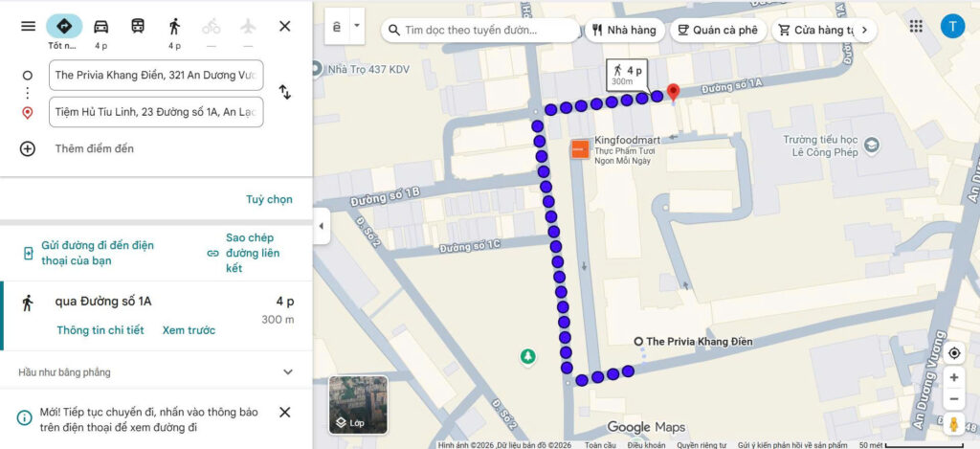Open Điều khoản terms link
Image resolution: width=980 pixels, height=449 pixels.
pyautogui.click(x=646, y=445)
